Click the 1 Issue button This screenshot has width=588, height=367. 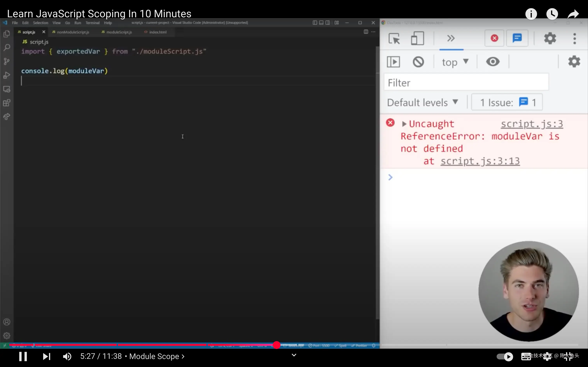tap(507, 103)
